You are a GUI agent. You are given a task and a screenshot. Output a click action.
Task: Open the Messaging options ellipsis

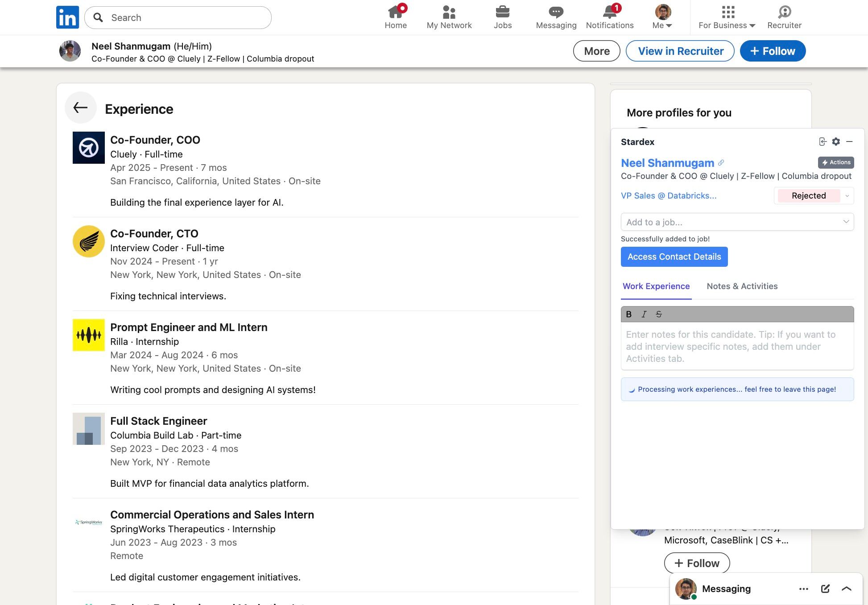pyautogui.click(x=804, y=588)
